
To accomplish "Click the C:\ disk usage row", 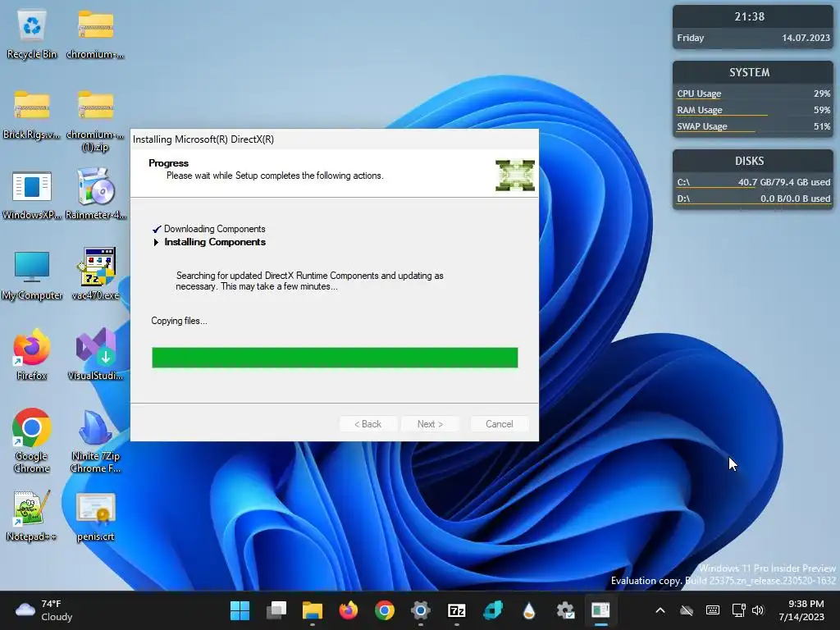I will coord(753,183).
